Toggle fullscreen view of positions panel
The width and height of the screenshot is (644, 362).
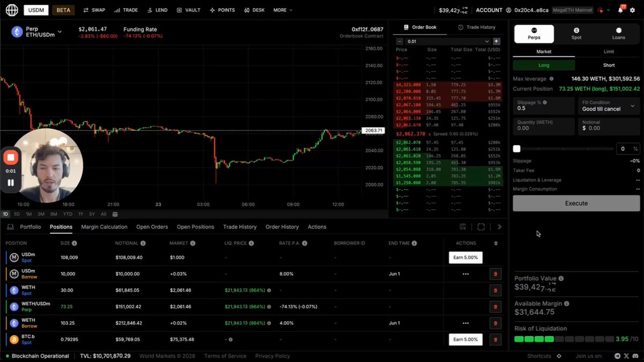pos(481,227)
